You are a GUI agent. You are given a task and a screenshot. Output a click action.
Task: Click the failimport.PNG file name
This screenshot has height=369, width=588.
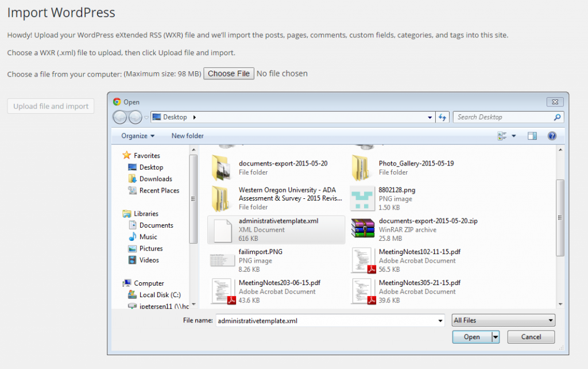point(261,252)
